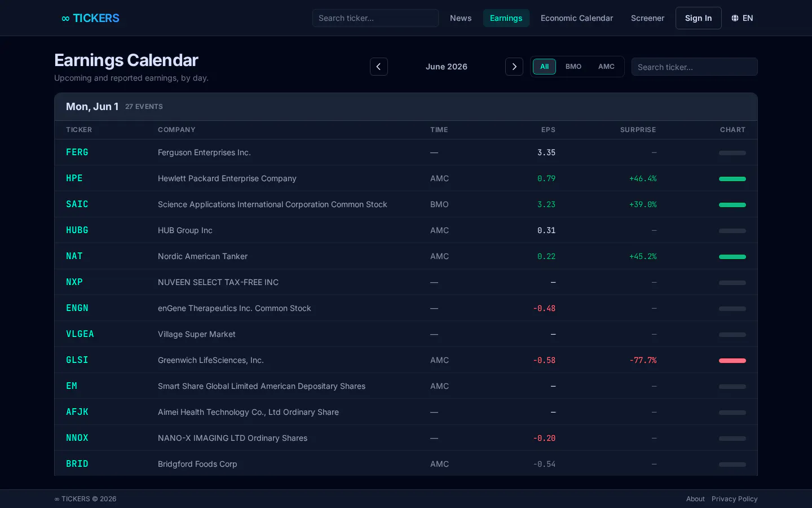Open the NXP ticker link
This screenshot has height=508, width=812.
tap(74, 282)
